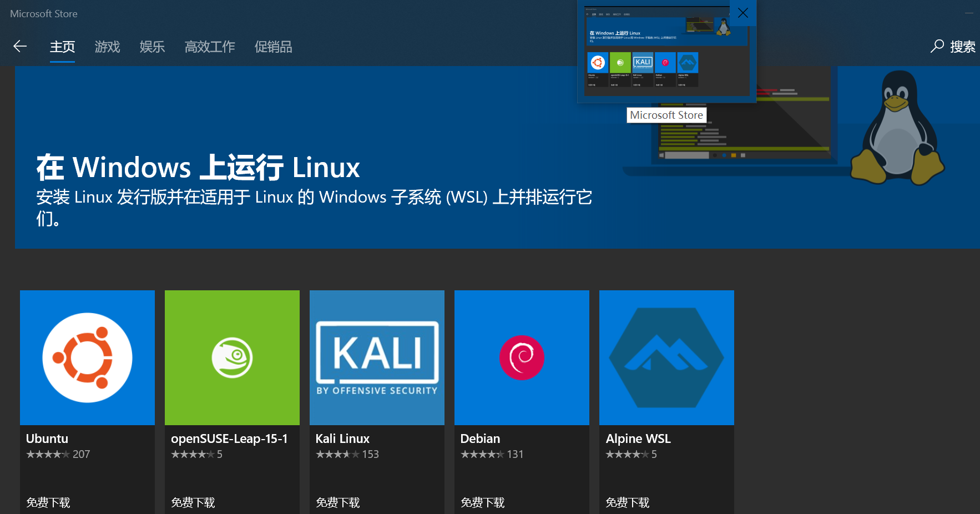
Task: Open the openSUSE chameleon tile icon
Action: point(232,357)
